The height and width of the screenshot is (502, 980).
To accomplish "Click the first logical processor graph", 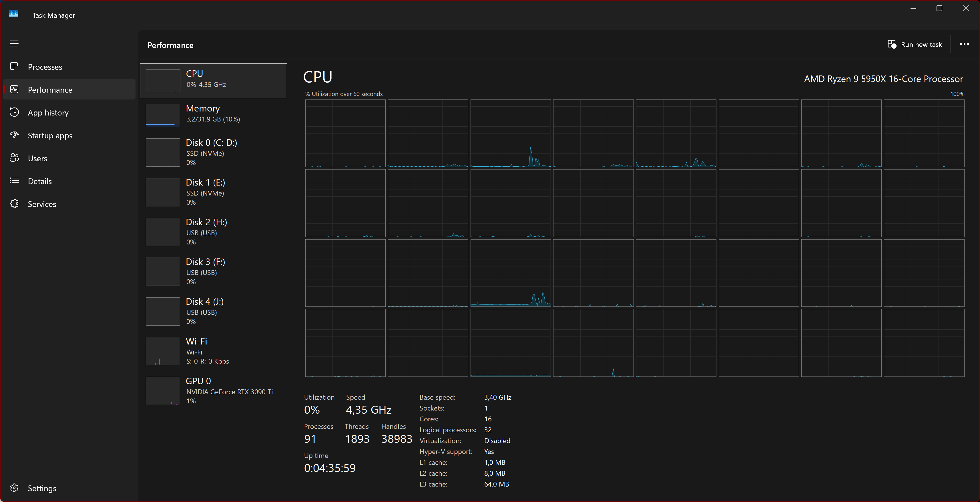I will 345,133.
